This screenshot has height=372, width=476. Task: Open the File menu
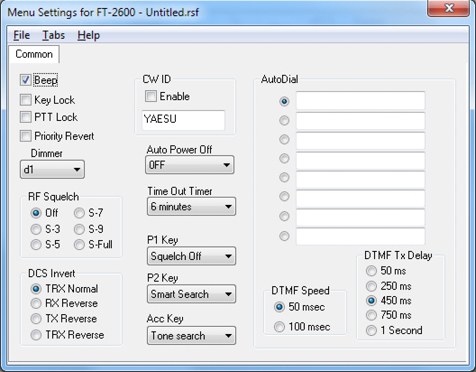pyautogui.click(x=22, y=35)
